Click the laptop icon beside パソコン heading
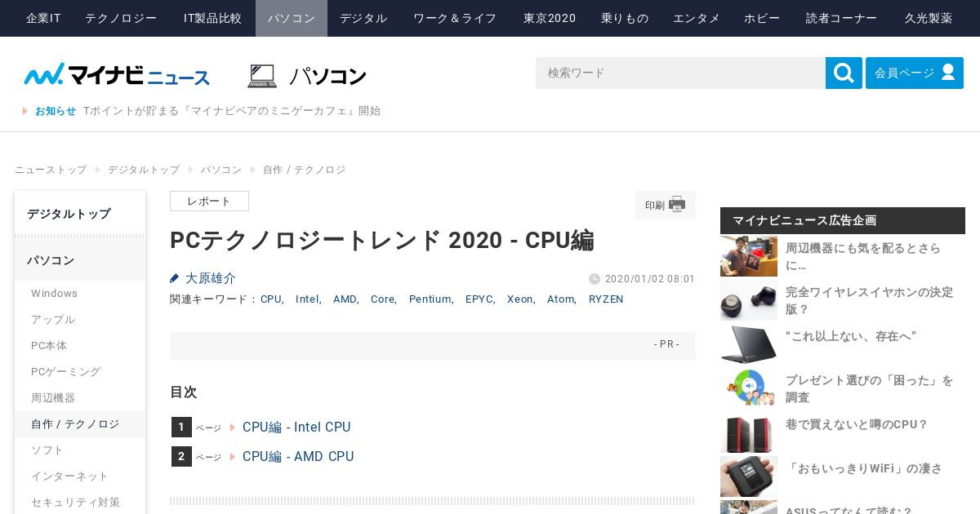This screenshot has width=980, height=514. pyautogui.click(x=262, y=76)
